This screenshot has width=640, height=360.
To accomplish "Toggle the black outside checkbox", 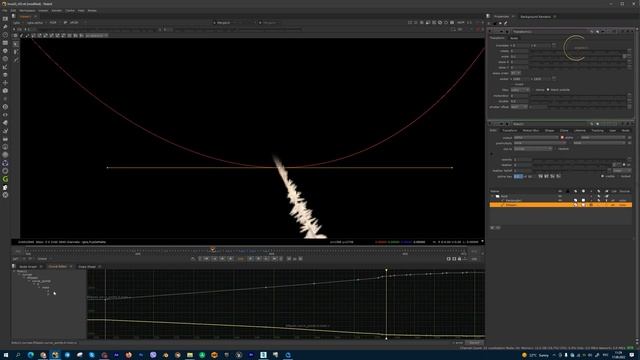I will tap(548, 90).
